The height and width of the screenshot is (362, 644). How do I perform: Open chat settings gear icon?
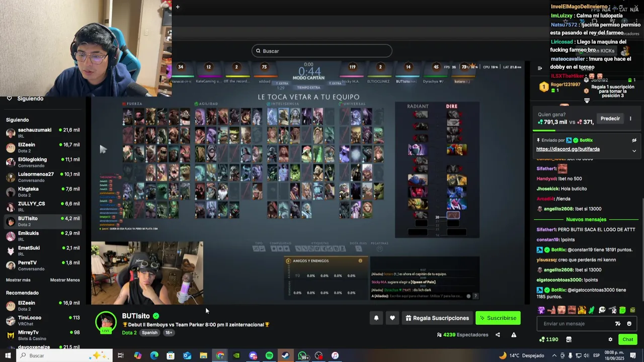(610, 339)
